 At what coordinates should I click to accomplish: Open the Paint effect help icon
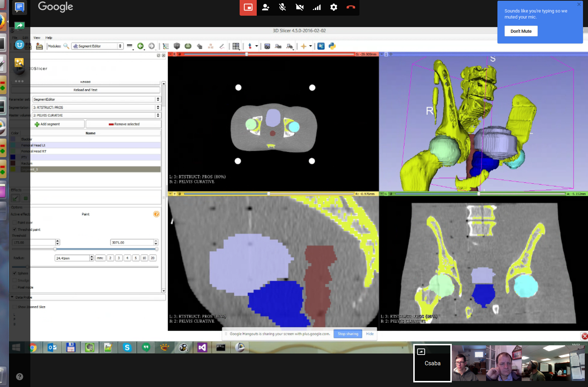(x=156, y=214)
